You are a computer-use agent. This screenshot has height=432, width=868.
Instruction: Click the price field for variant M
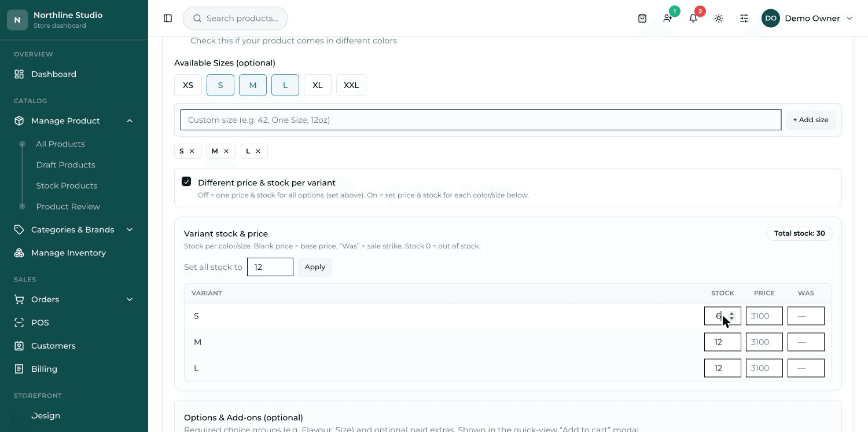(x=764, y=342)
